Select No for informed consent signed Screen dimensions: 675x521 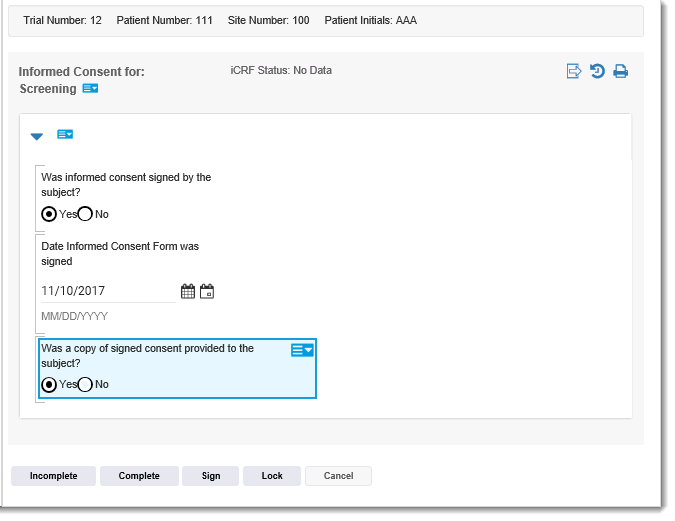(85, 214)
